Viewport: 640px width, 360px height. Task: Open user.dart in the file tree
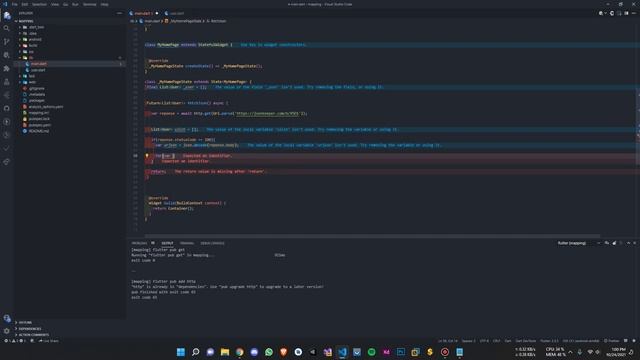(x=38, y=70)
